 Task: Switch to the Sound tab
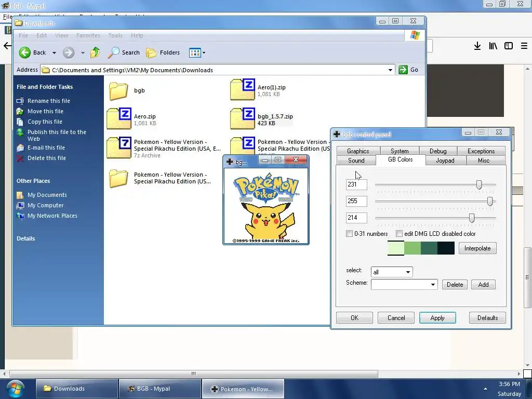(x=356, y=161)
